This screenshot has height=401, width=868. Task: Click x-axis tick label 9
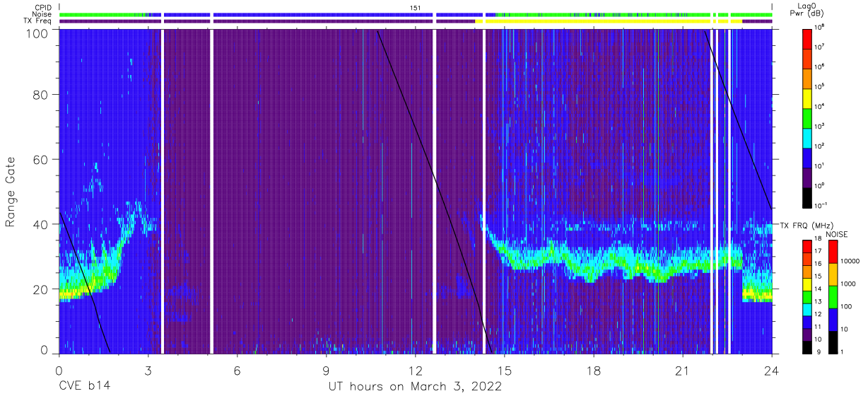point(327,371)
